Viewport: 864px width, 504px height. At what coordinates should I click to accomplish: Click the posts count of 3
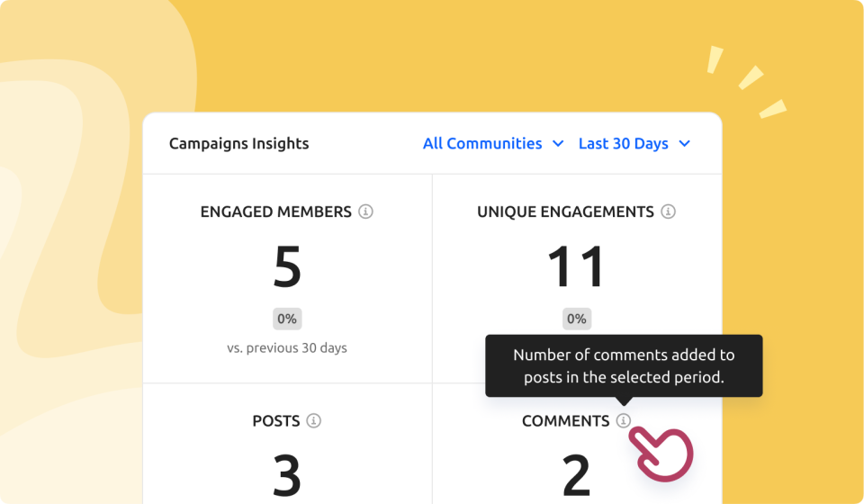tap(287, 474)
